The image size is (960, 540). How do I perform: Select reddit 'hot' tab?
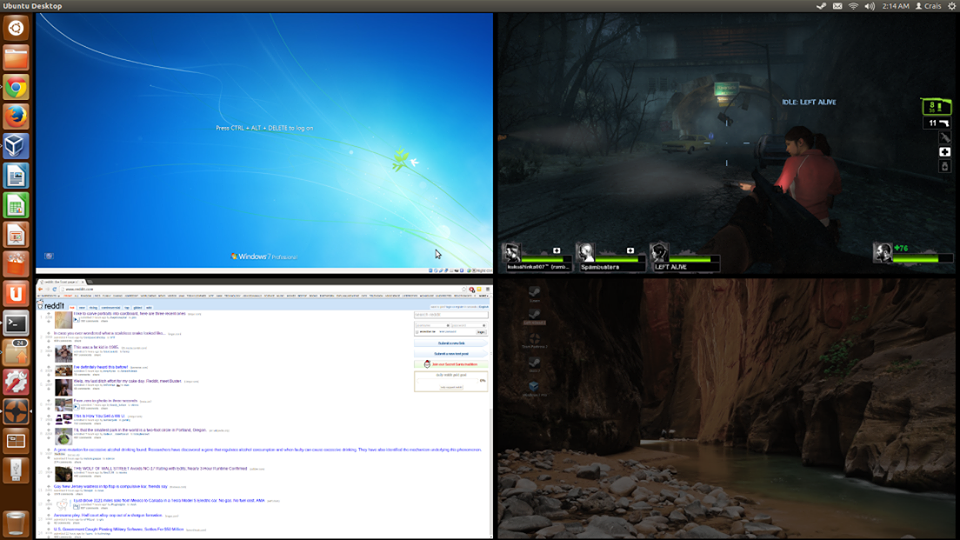point(72,307)
